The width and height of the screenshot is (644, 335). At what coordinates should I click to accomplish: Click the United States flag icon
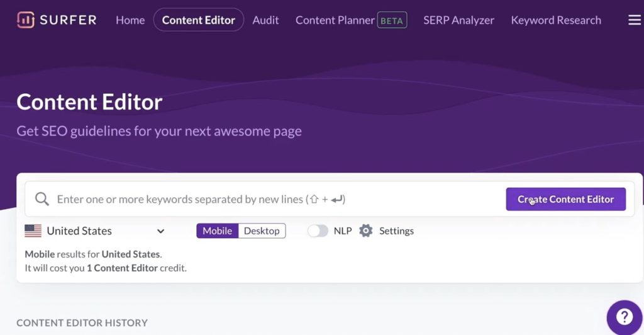pyautogui.click(x=33, y=230)
